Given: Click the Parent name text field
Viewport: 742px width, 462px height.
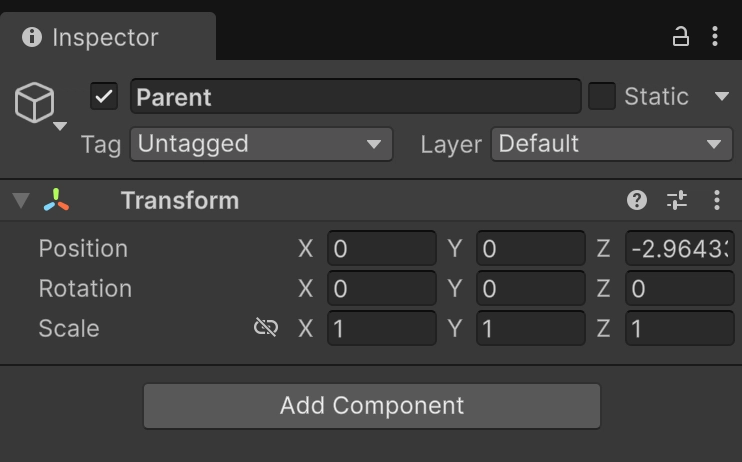Looking at the screenshot, I should click(356, 97).
